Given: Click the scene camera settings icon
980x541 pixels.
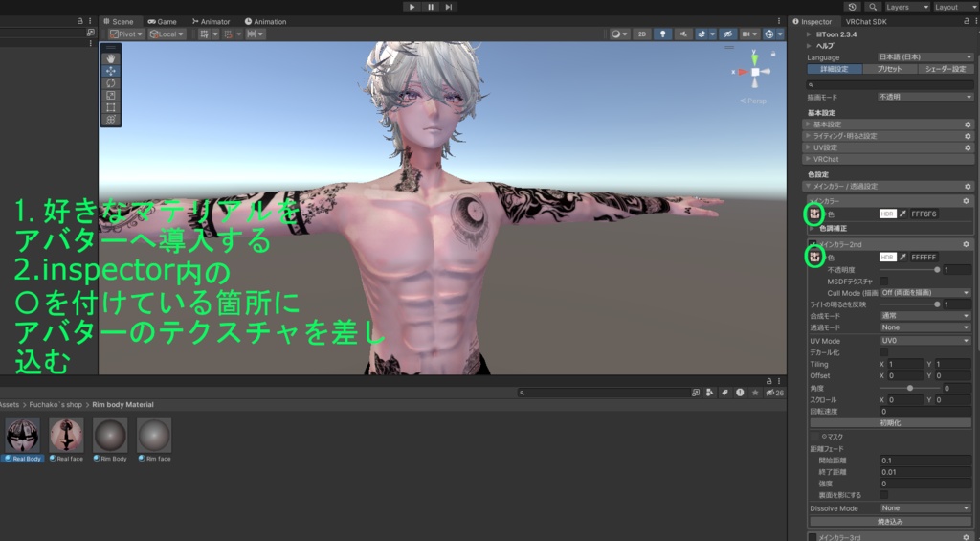Looking at the screenshot, I should coord(748,34).
